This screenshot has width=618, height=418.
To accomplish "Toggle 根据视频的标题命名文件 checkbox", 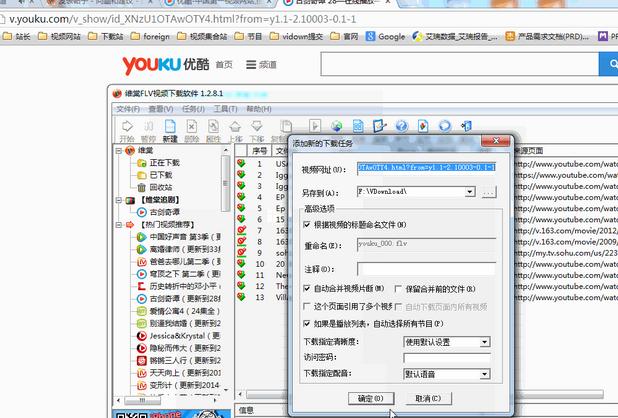I will 307,225.
